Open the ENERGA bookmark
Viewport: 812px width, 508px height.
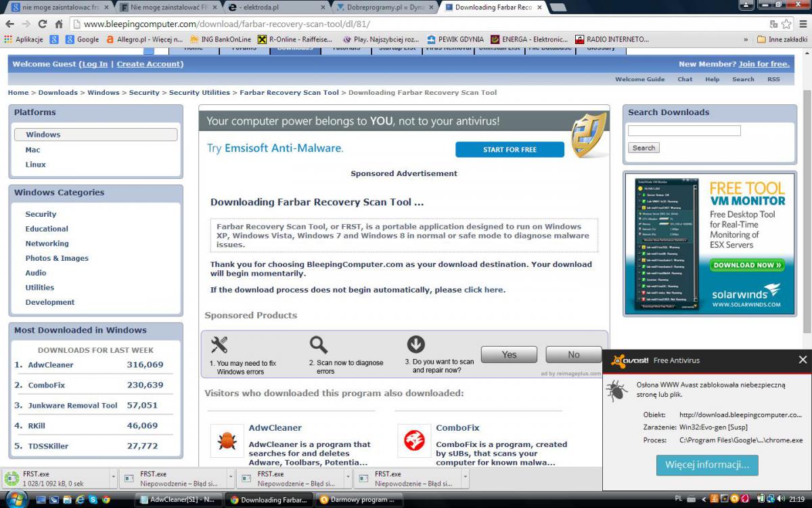529,39
